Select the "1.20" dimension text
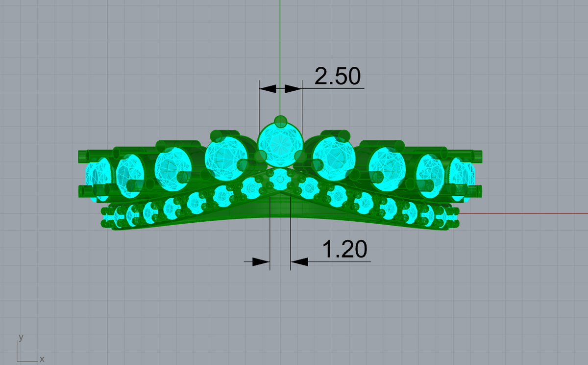This screenshot has width=588, height=365. click(x=345, y=250)
